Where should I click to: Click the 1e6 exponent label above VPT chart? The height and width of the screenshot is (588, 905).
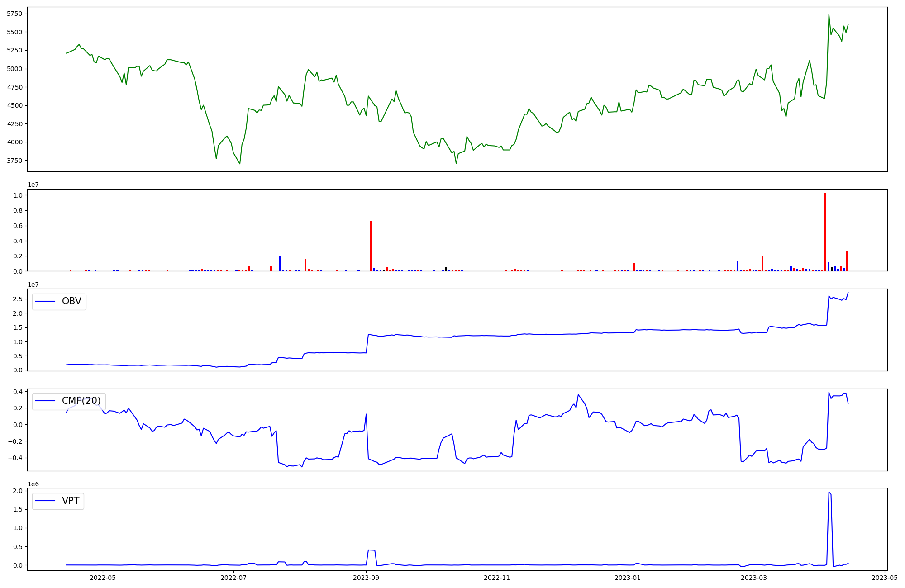pos(33,484)
